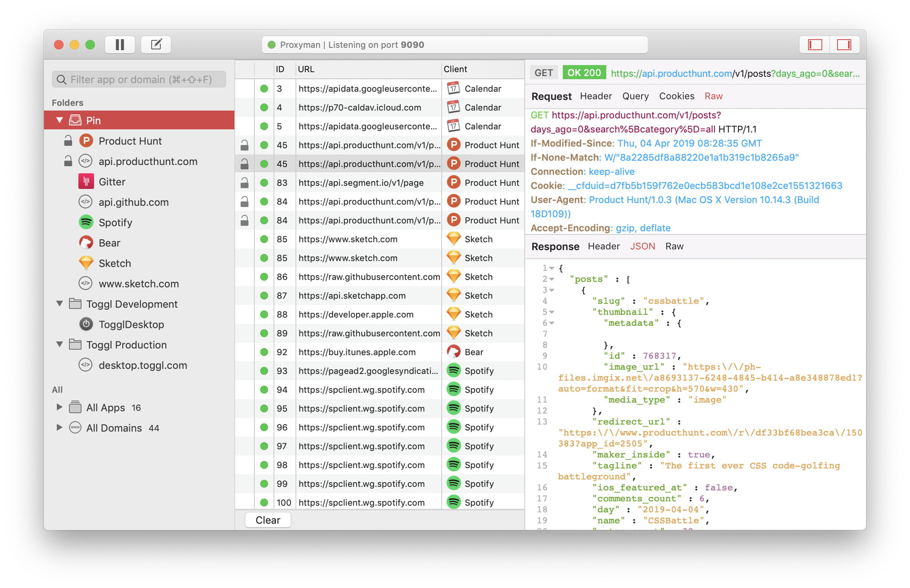Click the Calendar icon on request ID 3

point(453,88)
